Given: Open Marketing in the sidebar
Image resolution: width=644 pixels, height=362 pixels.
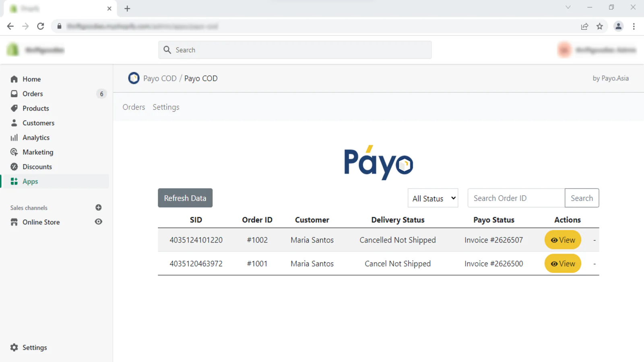Looking at the screenshot, I should point(38,152).
